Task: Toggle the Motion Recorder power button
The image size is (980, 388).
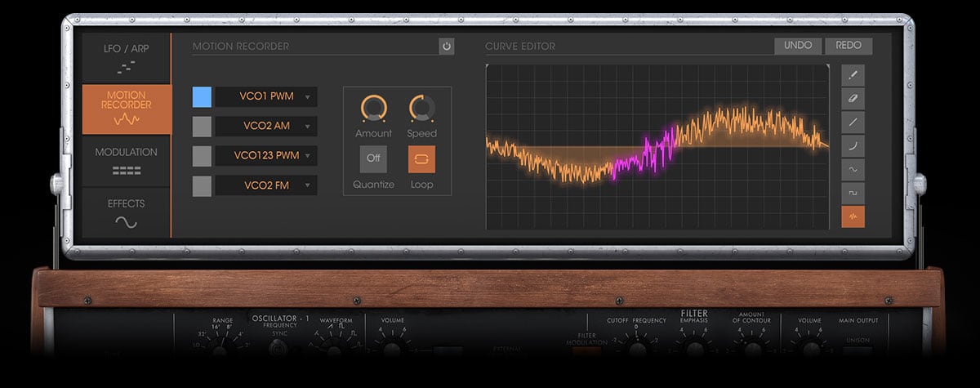Action: coord(447,47)
